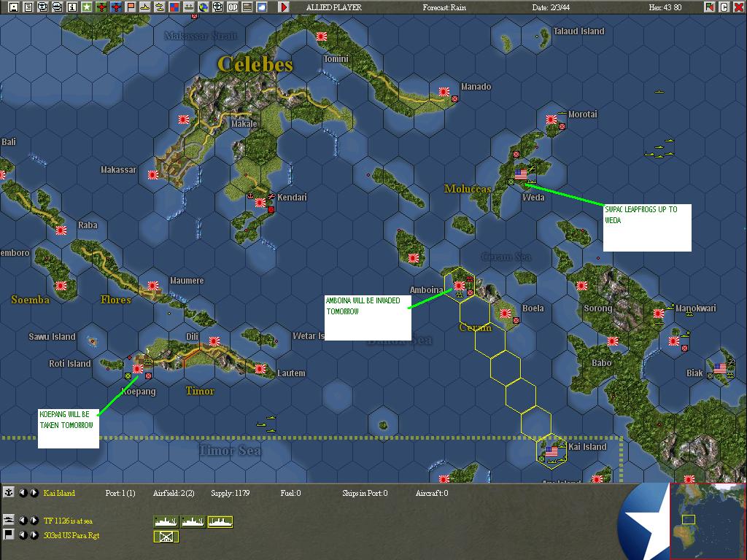This screenshot has width=747, height=560.
Task: Click the black flag icon beside 503rd Para
Action: pyautogui.click(x=9, y=534)
